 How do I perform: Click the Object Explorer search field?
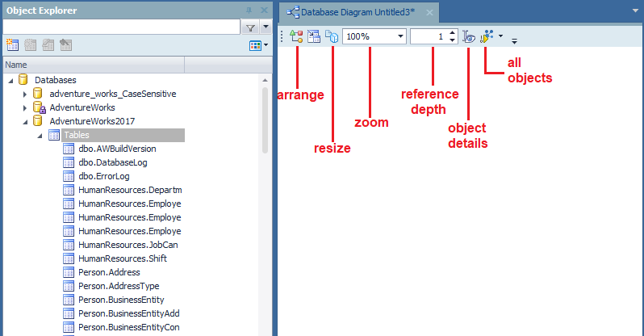pyautogui.click(x=121, y=27)
